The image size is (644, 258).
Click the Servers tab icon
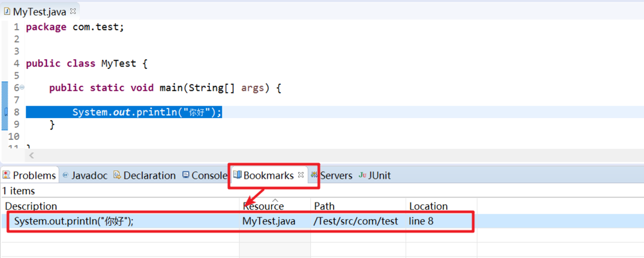[314, 175]
